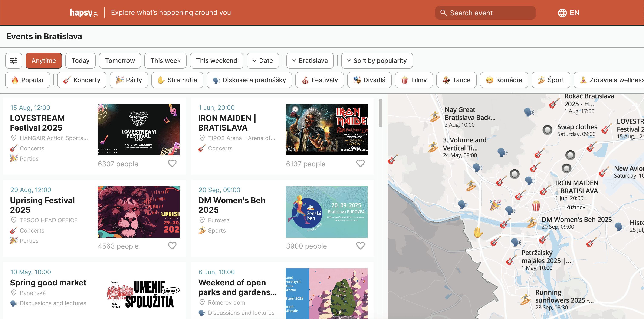Open DM Women's Beh 2025 title

tap(232, 205)
